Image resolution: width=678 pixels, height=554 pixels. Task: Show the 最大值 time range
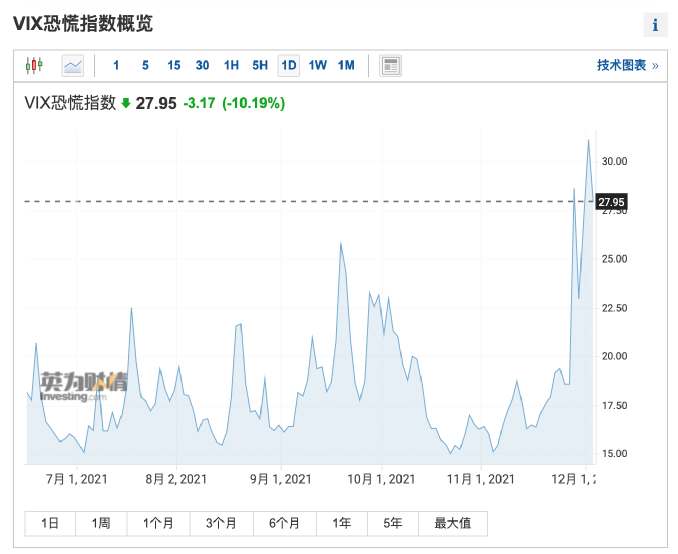click(453, 523)
